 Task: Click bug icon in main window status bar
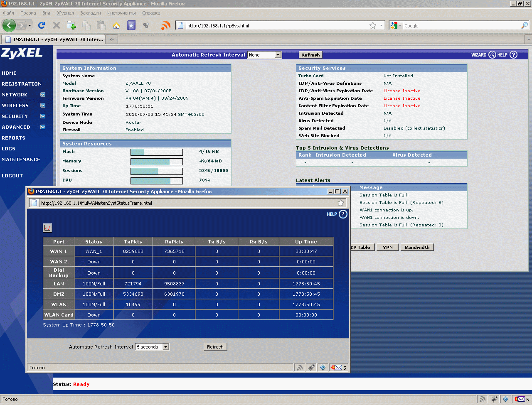coord(494,399)
